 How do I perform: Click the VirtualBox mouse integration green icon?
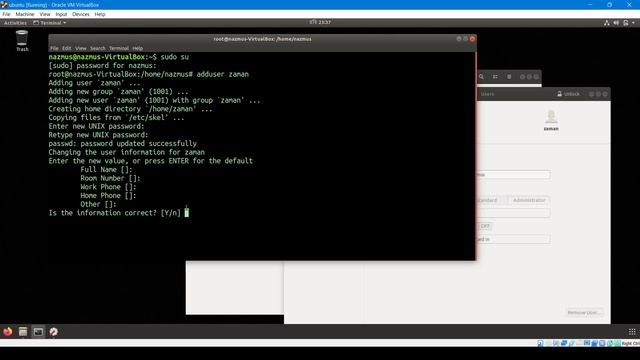610,343
